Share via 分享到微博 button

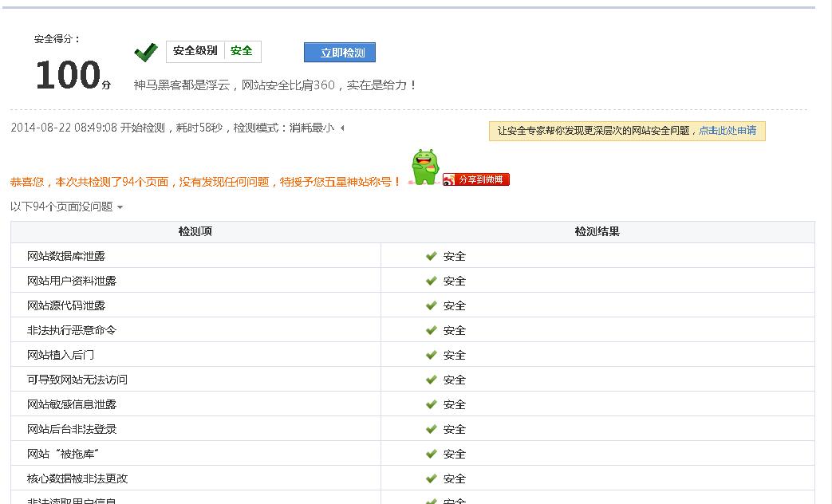[476, 180]
